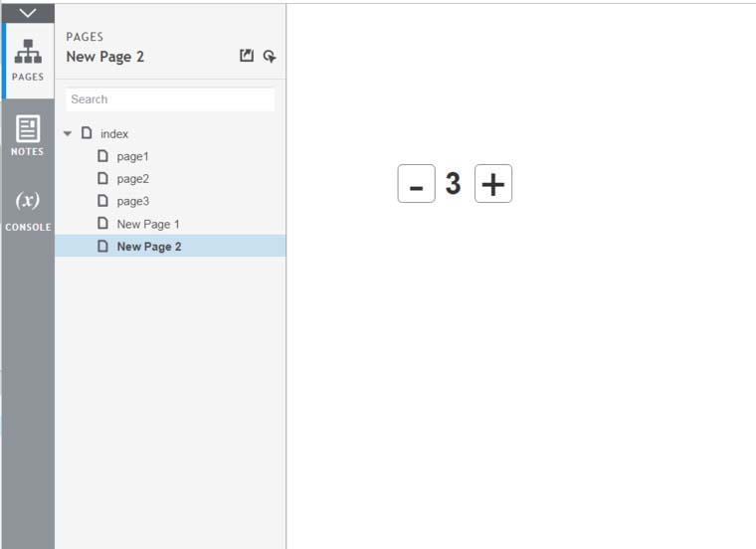Navigate to page2
This screenshot has width=756, height=549.
click(132, 179)
